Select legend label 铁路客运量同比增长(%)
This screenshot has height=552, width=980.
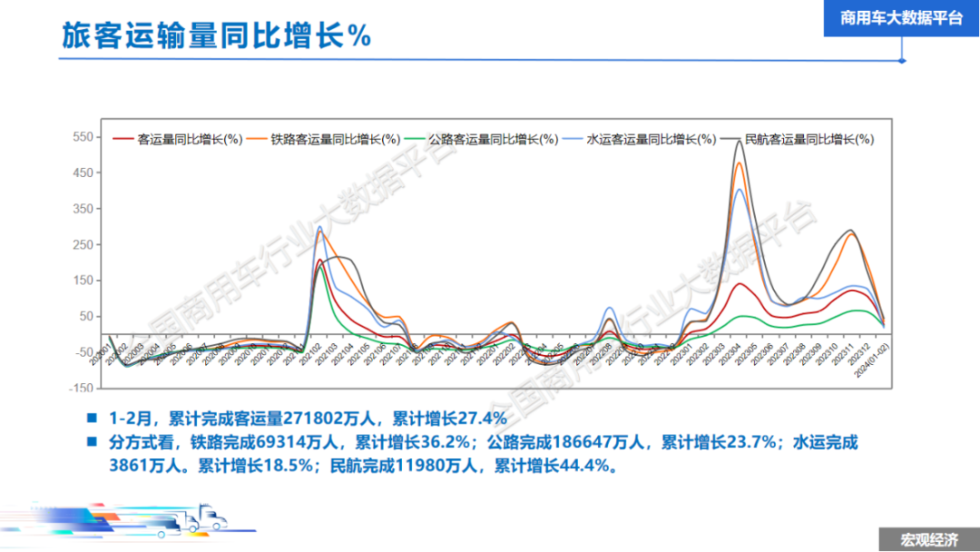click(335, 140)
